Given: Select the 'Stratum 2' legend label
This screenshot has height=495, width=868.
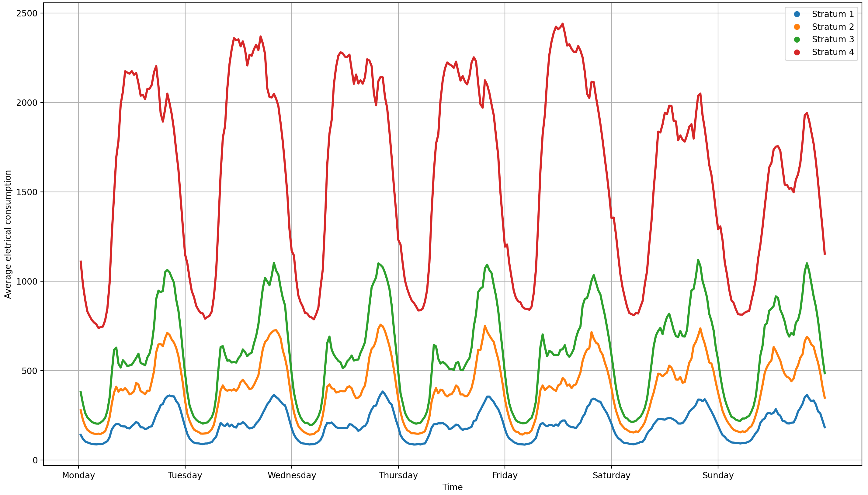Looking at the screenshot, I should pos(833,27).
